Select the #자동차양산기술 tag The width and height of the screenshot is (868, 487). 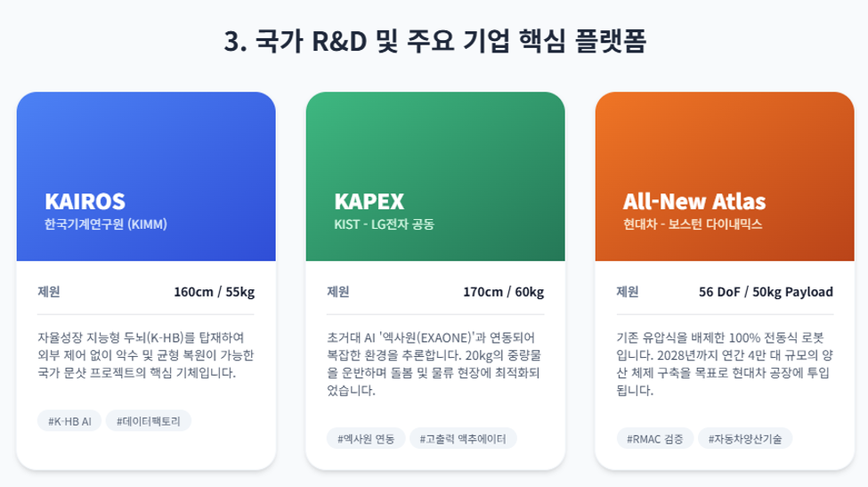point(745,439)
